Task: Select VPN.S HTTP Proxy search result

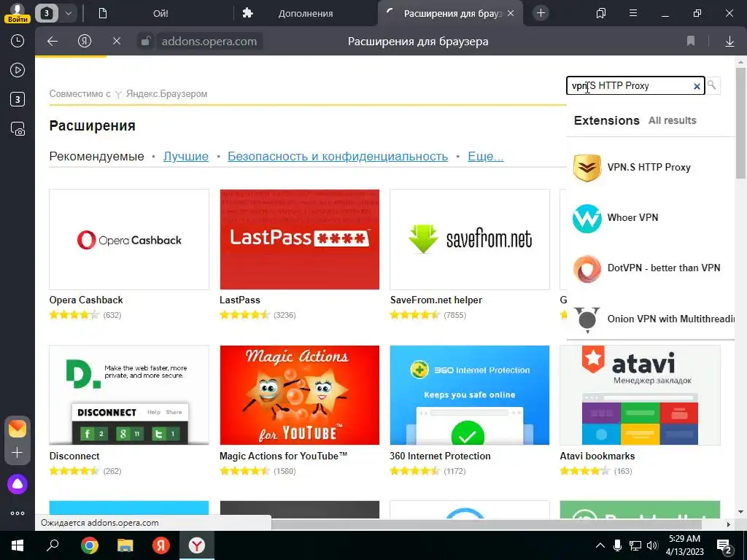Action: coord(650,168)
